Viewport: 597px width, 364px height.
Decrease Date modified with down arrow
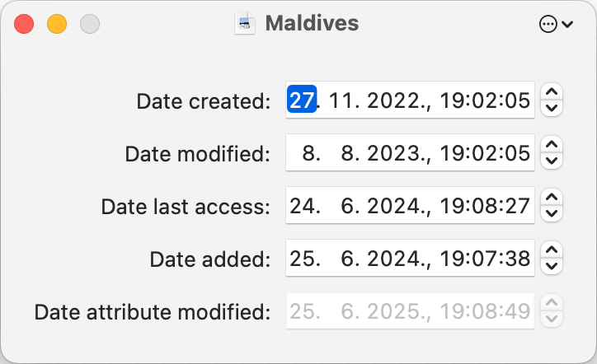tap(552, 161)
